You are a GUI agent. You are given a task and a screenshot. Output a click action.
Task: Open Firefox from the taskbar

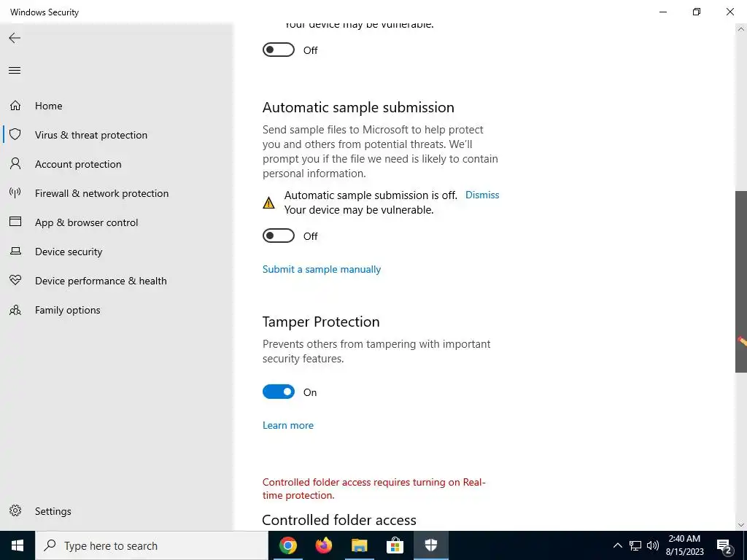pos(324,545)
